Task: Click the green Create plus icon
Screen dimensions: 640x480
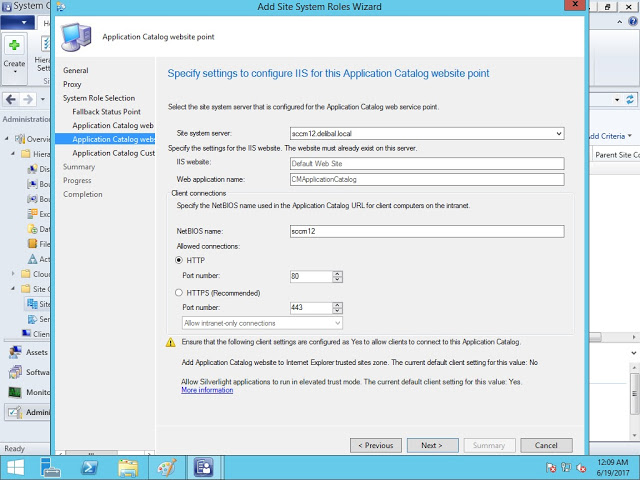Action: click(x=14, y=46)
